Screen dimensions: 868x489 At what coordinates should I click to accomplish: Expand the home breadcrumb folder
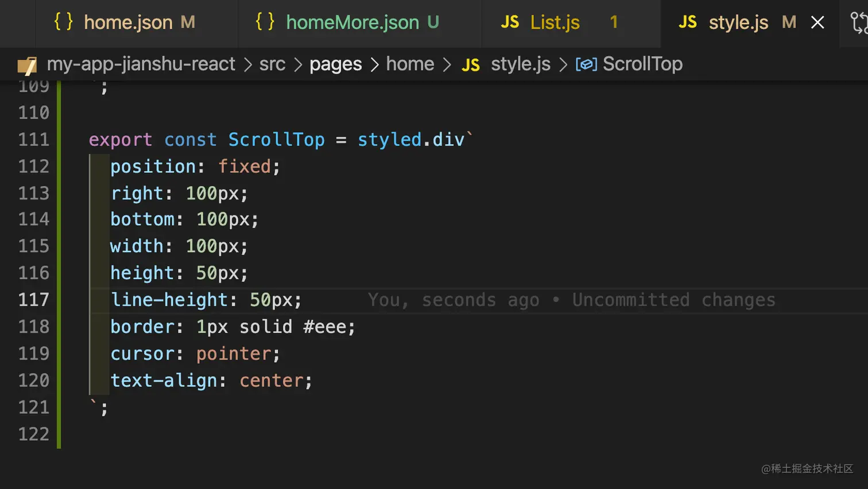(410, 64)
